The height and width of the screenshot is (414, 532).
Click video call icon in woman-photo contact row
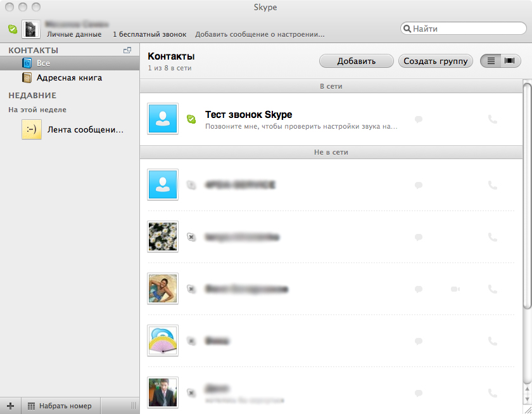pyautogui.click(x=455, y=289)
